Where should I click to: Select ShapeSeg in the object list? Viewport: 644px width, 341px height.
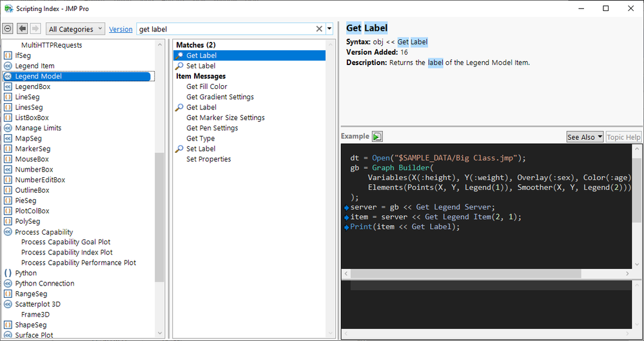(x=31, y=325)
